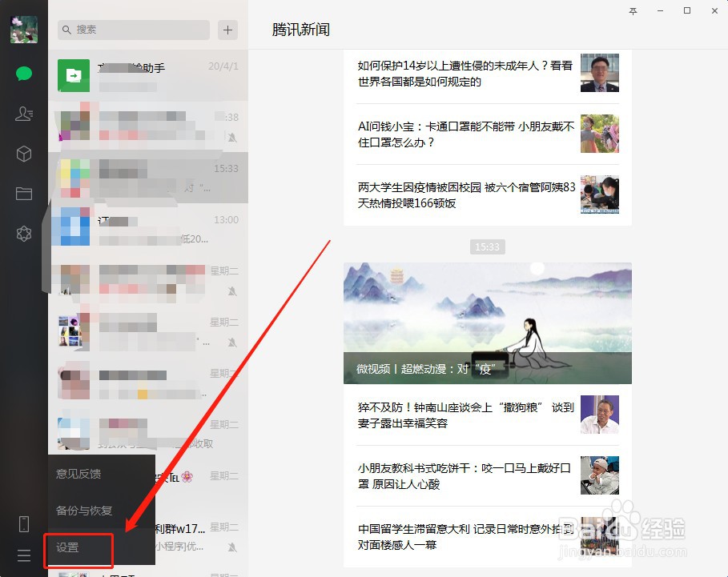The height and width of the screenshot is (577, 728).
Task: Click the Moments flower icon in sidebar
Action: click(x=24, y=234)
